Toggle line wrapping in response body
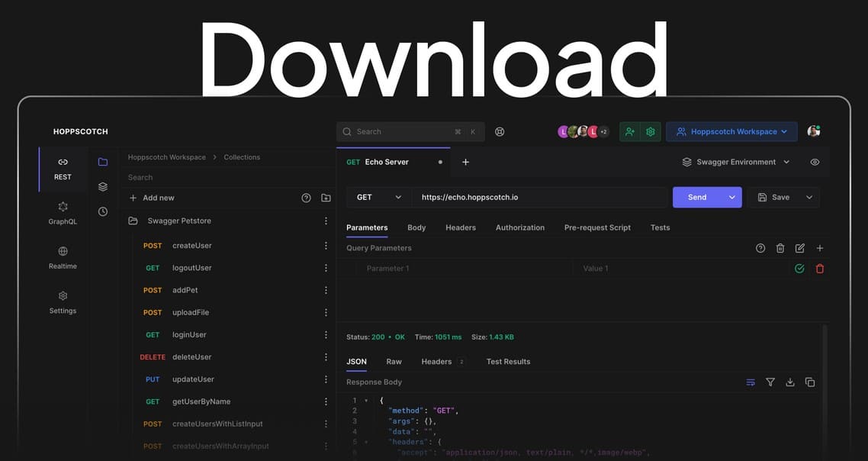 coord(751,382)
